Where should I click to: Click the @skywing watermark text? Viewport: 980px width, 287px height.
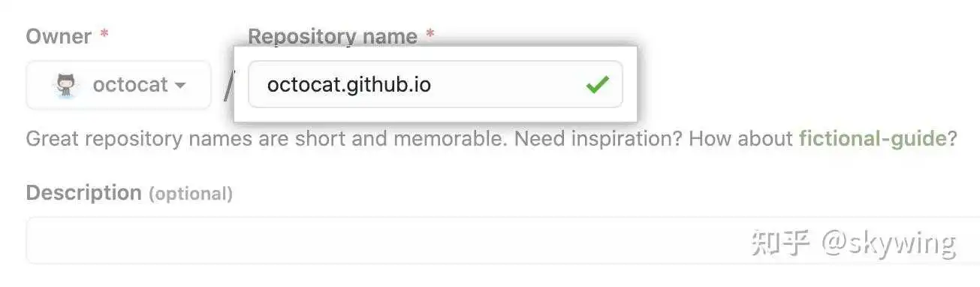tap(888, 243)
